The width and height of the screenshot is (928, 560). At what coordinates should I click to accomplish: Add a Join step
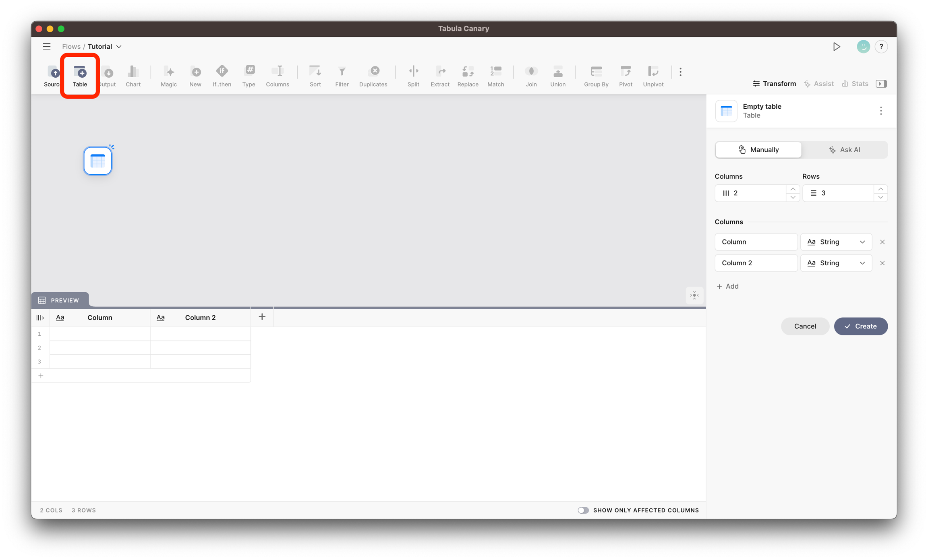[x=531, y=75]
